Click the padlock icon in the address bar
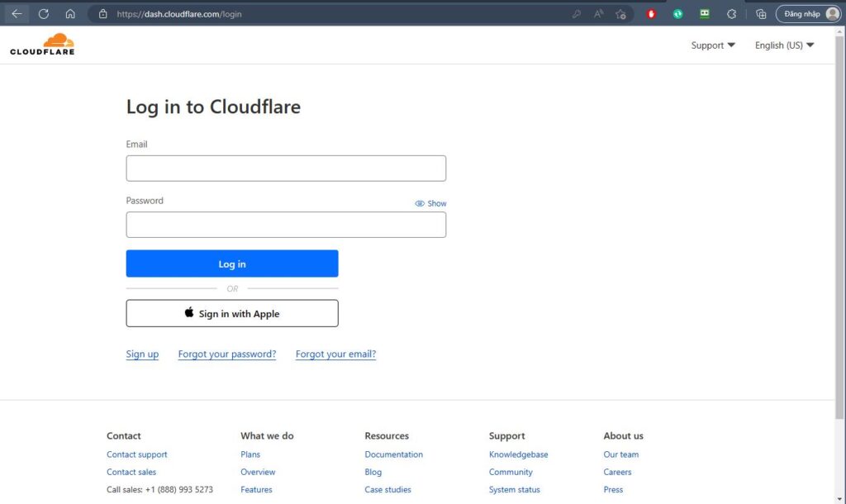The width and height of the screenshot is (846, 504). [101, 13]
